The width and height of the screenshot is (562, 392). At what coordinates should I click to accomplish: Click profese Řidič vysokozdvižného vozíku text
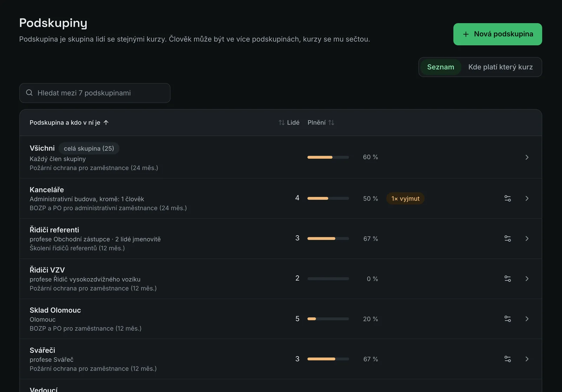85,279
